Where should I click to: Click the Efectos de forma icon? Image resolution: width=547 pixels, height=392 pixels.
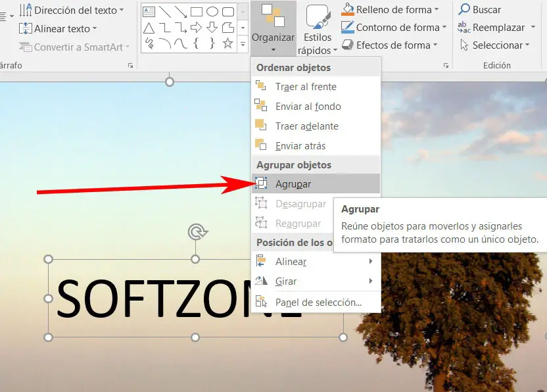point(347,45)
